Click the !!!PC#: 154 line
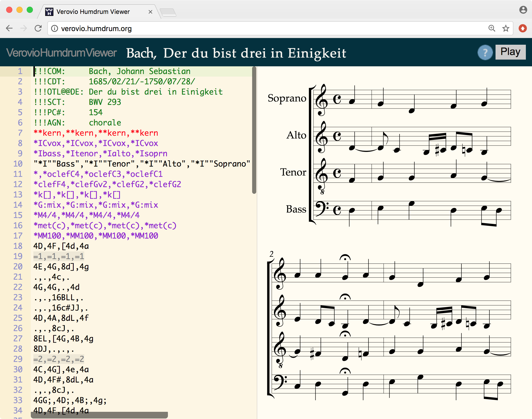 pos(68,112)
